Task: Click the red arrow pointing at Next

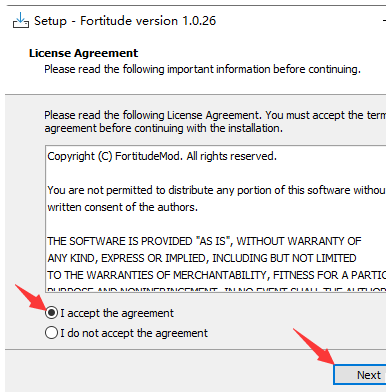Action: click(x=313, y=346)
